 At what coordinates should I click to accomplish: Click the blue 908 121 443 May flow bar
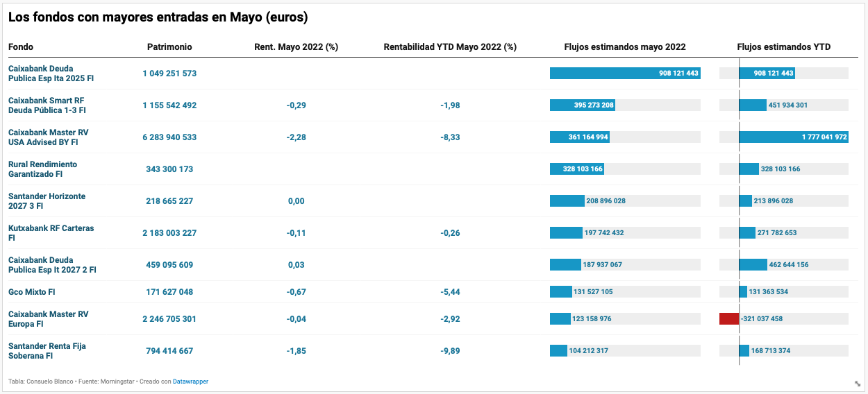pyautogui.click(x=625, y=74)
